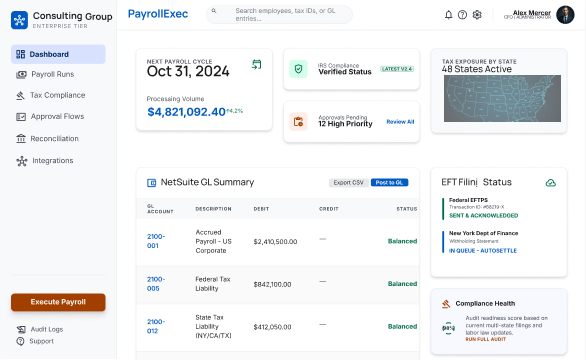The width and height of the screenshot is (586, 360).
Task: Click the PayrollExec brand title
Action: [158, 14]
